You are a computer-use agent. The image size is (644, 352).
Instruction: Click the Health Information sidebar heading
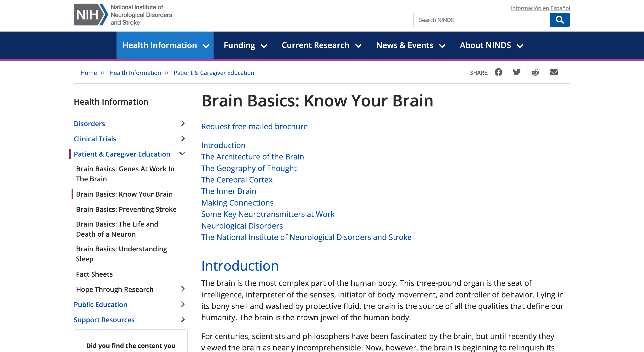pos(111,102)
